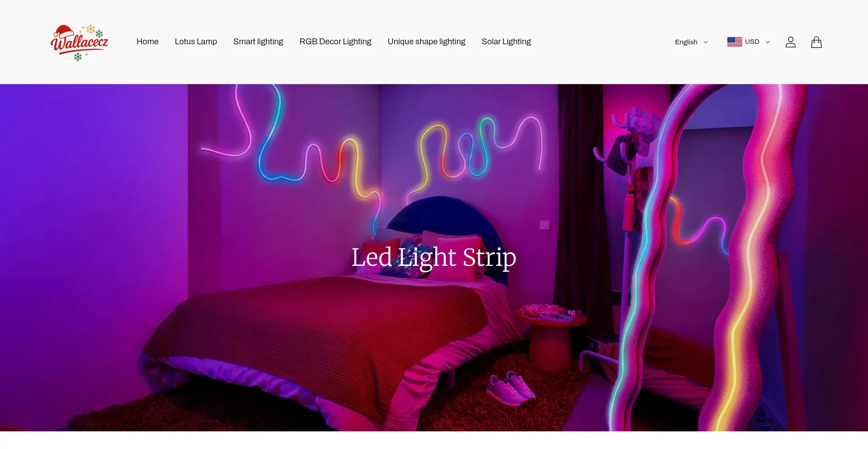Image resolution: width=868 pixels, height=449 pixels.
Task: Expand the English language selector
Action: (691, 42)
